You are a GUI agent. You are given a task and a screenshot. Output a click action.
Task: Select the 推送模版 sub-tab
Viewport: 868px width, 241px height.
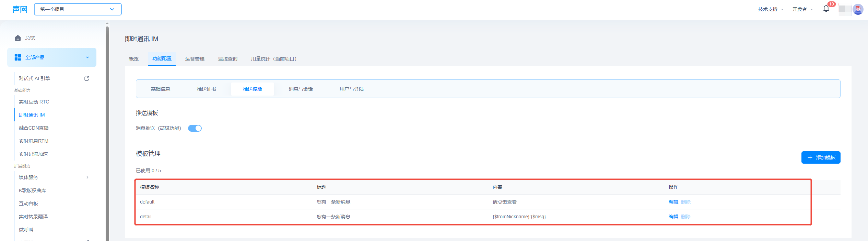[253, 89]
